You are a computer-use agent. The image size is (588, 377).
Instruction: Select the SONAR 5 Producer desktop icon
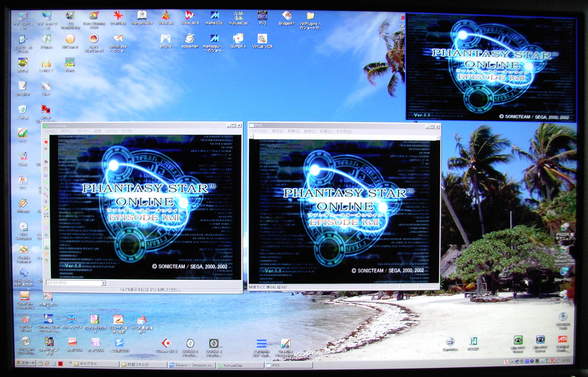point(190,348)
